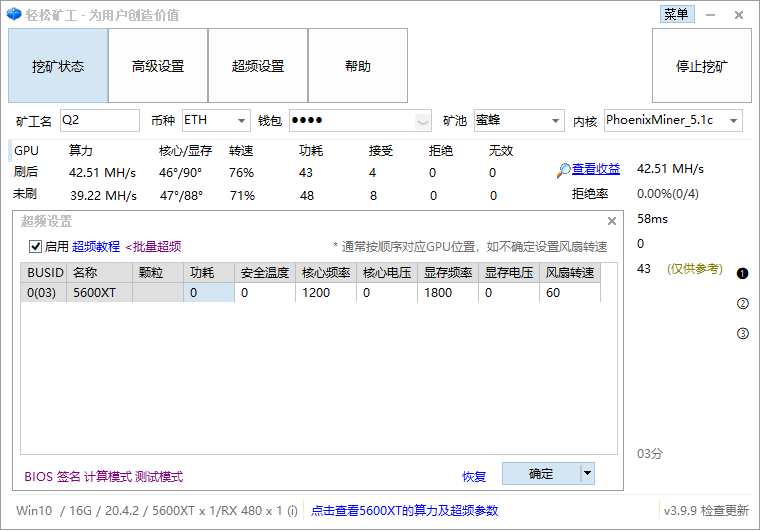Image resolution: width=760 pixels, height=531 pixels.
Task: Click the 矿工名 input field
Action: (x=100, y=121)
